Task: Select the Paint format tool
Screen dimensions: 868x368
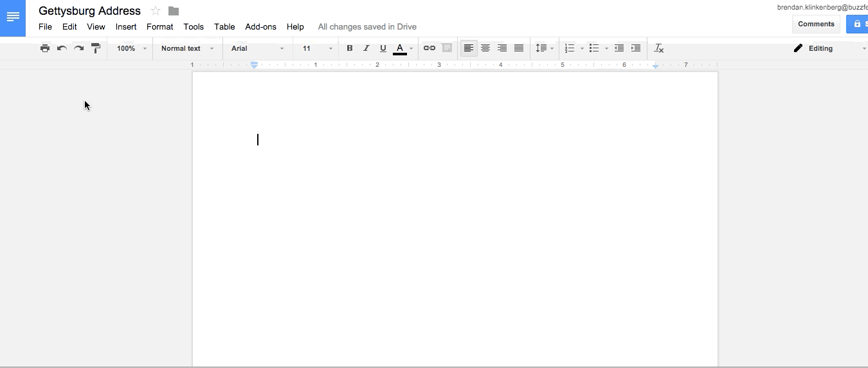Action: (x=96, y=48)
